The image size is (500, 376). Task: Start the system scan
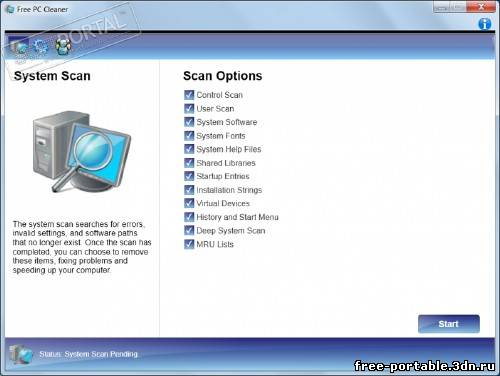point(449,324)
